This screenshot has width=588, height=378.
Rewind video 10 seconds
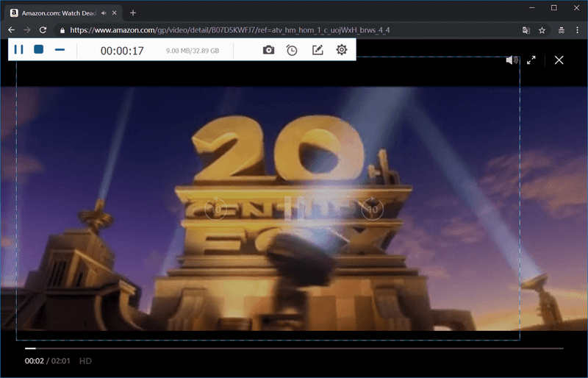(215, 210)
